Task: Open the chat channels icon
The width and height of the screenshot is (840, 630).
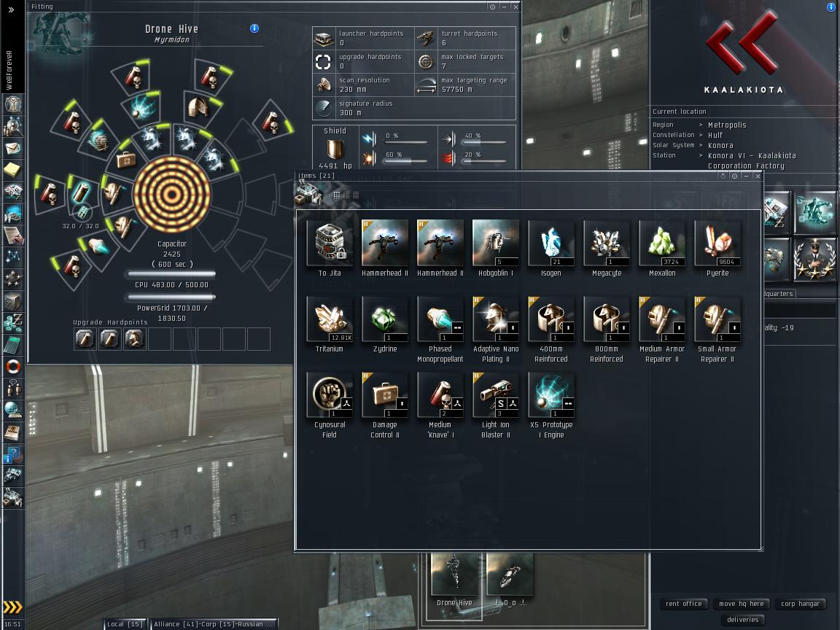Action: click(x=13, y=389)
